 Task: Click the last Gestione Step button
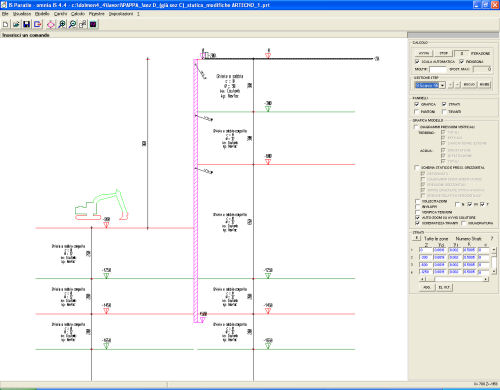pos(484,85)
